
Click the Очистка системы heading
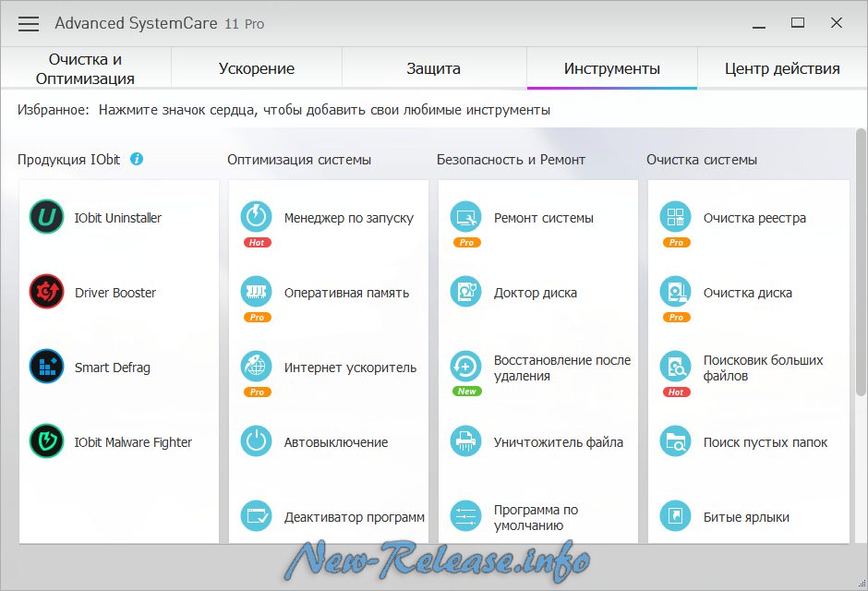coord(702,160)
